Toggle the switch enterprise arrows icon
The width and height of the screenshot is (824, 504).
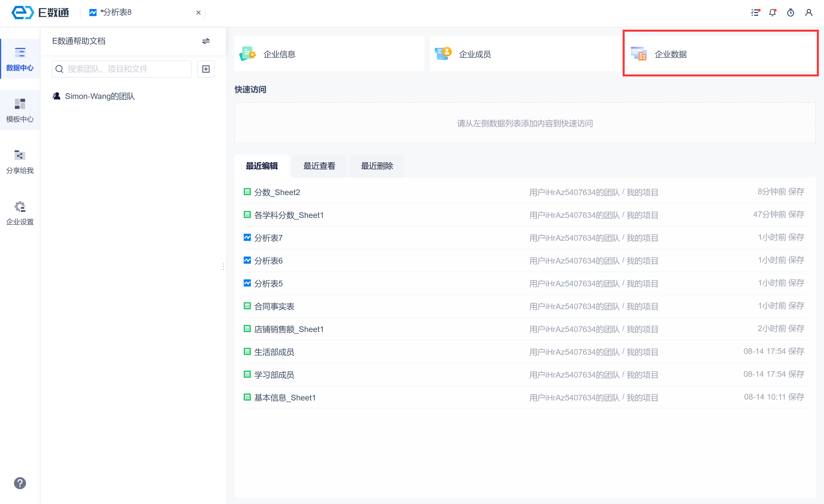click(206, 41)
